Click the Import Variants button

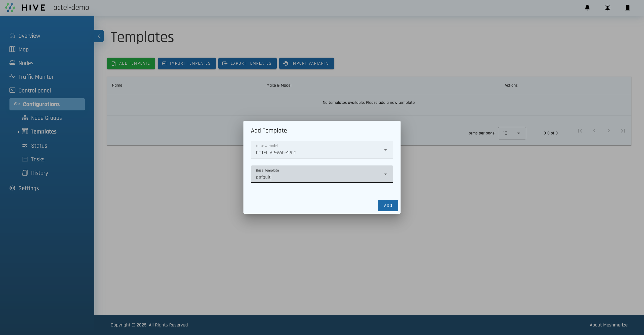(x=306, y=63)
